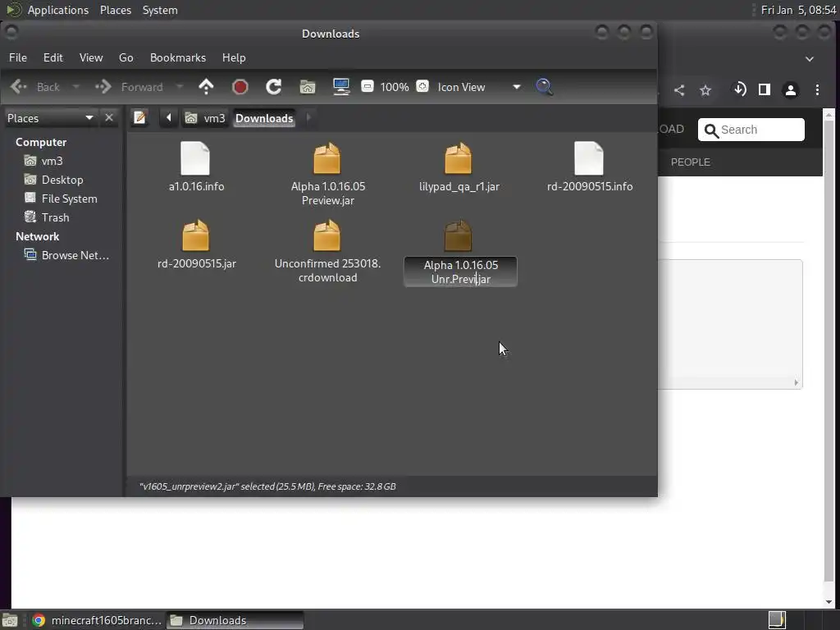Screen dimensions: 840x630
Task: Select the Unconfirmed 253018.crdownload file
Action: [327, 251]
